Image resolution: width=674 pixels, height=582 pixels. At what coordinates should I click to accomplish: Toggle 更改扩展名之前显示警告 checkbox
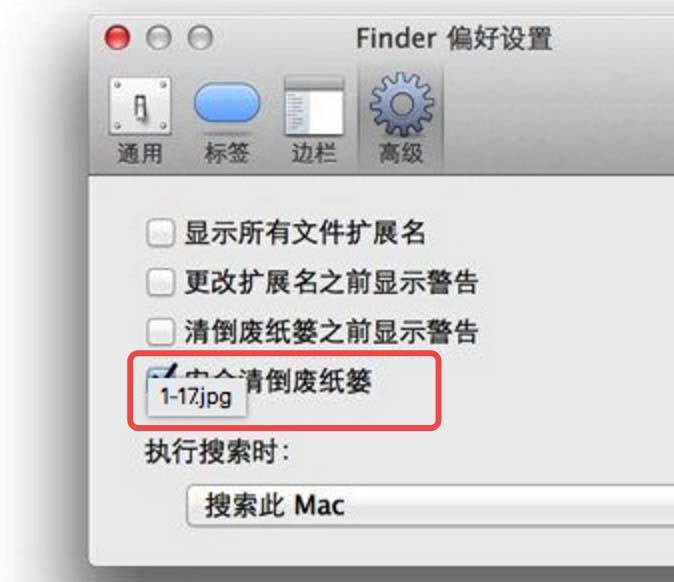pos(160,282)
